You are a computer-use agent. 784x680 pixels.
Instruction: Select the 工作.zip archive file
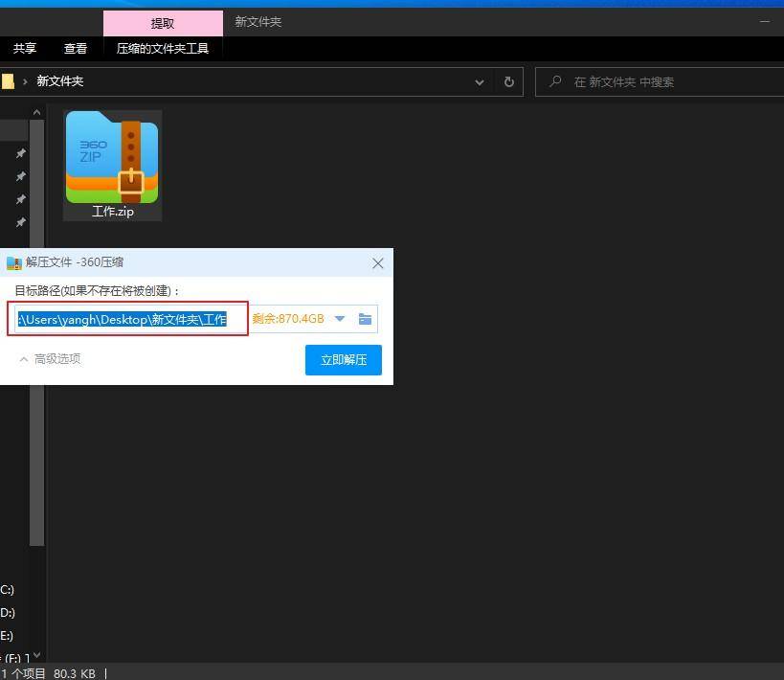[x=113, y=166]
